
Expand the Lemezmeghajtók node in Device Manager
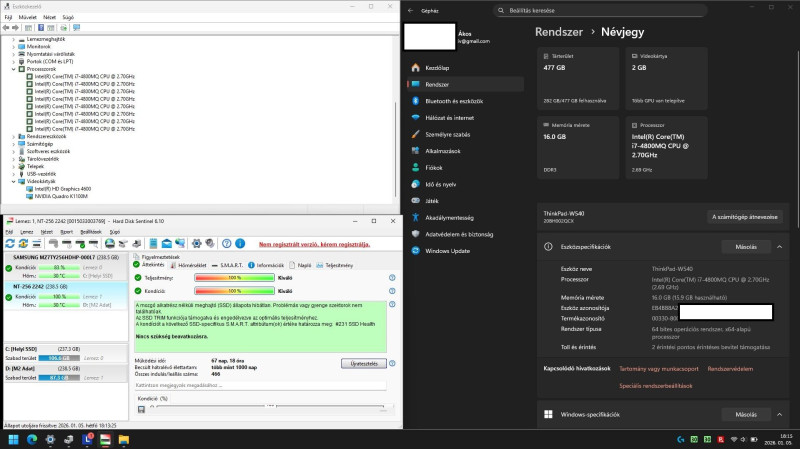pyautogui.click(x=14, y=39)
